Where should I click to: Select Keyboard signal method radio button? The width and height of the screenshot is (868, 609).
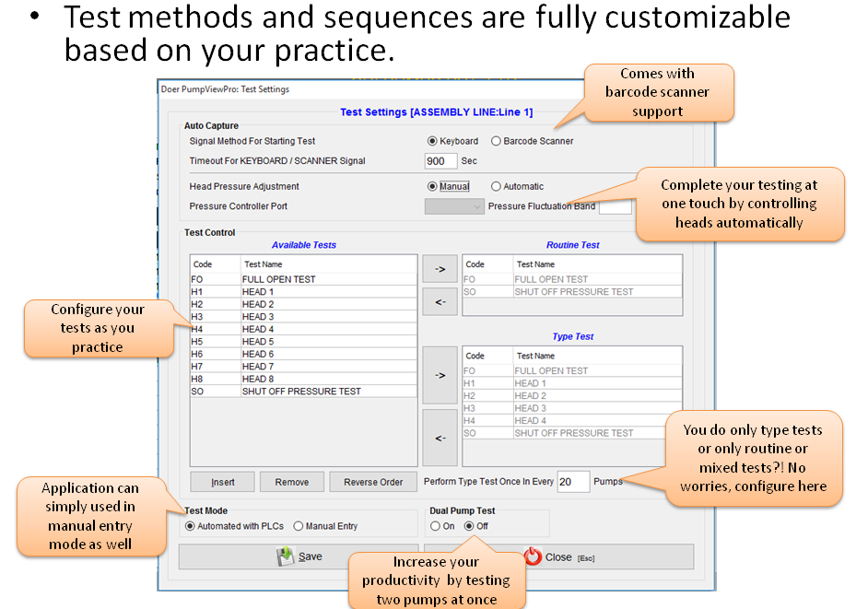click(432, 141)
